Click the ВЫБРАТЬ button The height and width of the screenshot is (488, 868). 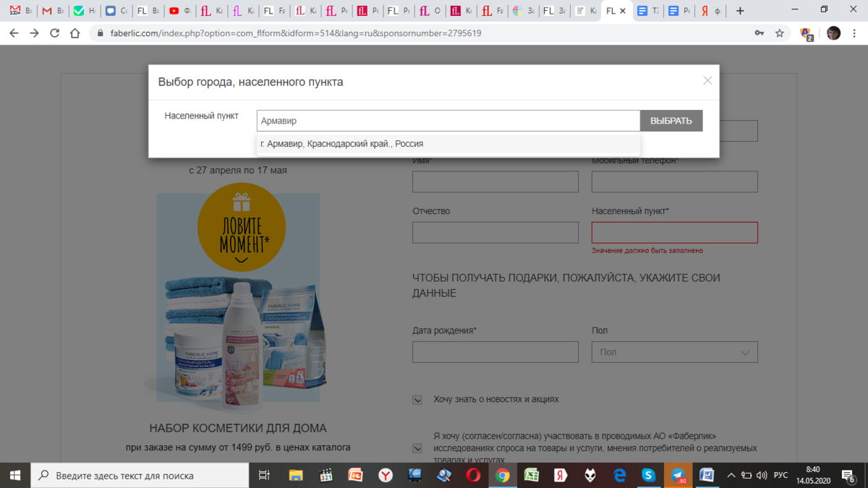tap(671, 121)
